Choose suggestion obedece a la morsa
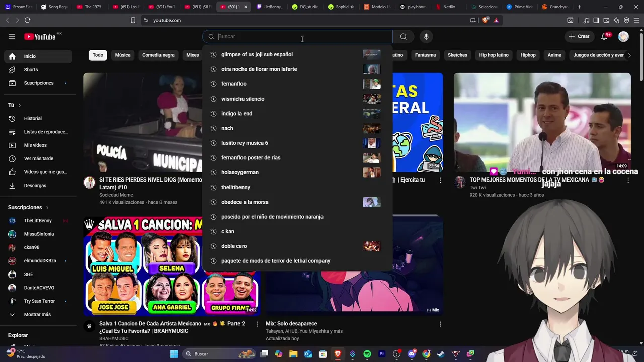Viewport: 644px width, 362px height. click(x=297, y=202)
